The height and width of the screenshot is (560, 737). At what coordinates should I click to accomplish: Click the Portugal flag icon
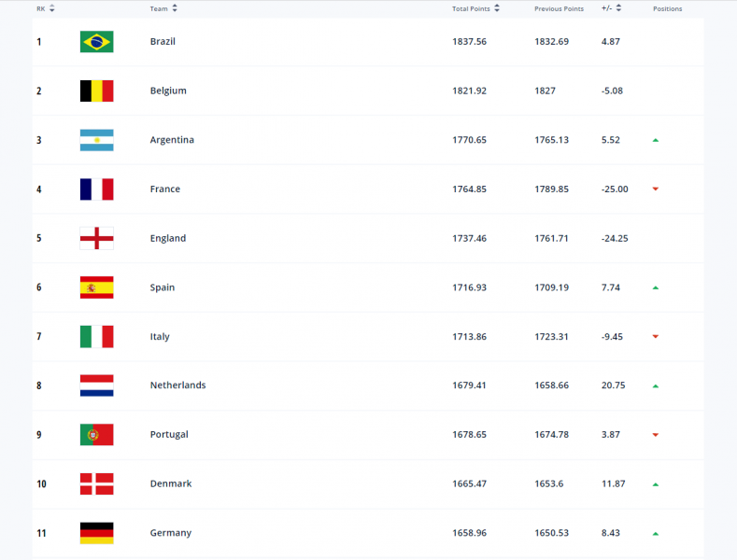click(96, 435)
